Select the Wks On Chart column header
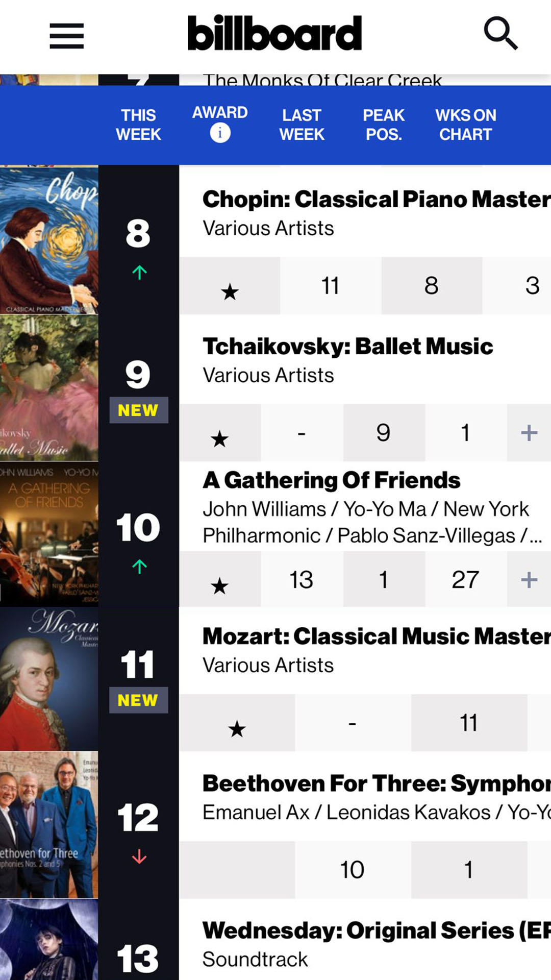Screen dimensions: 551x980 click(465, 125)
